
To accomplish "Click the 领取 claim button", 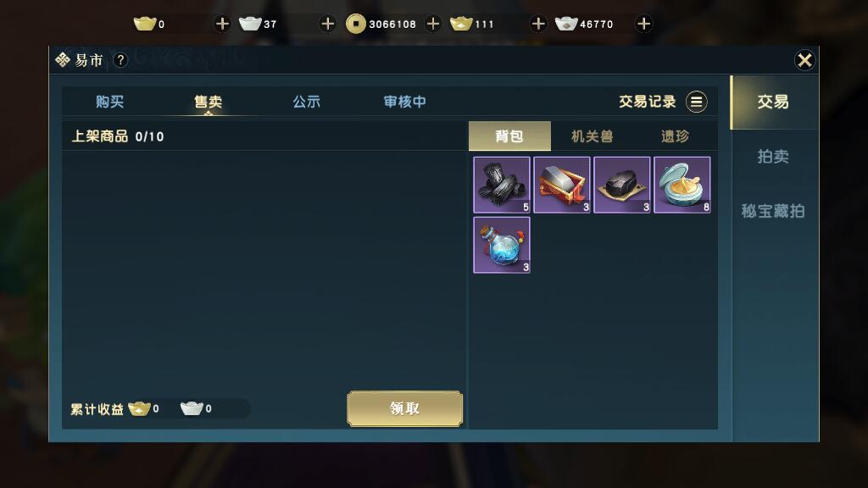I will pyautogui.click(x=404, y=409).
